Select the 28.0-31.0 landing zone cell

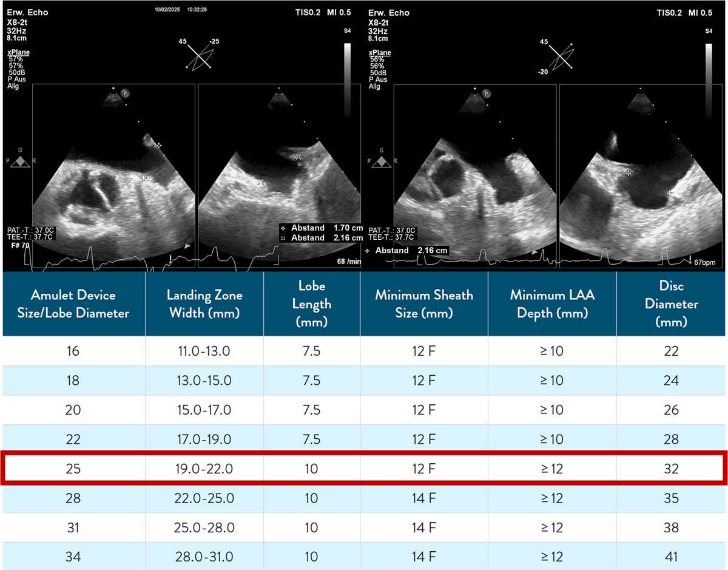point(204,557)
